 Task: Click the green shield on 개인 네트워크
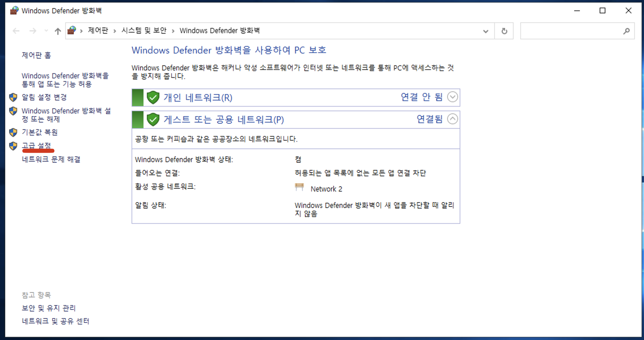click(x=153, y=97)
